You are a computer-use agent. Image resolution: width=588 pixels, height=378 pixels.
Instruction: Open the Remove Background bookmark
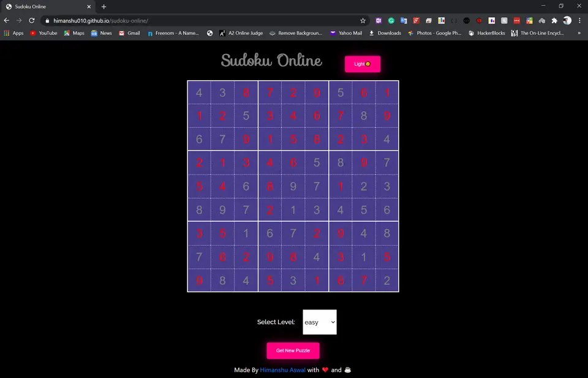[x=296, y=33]
